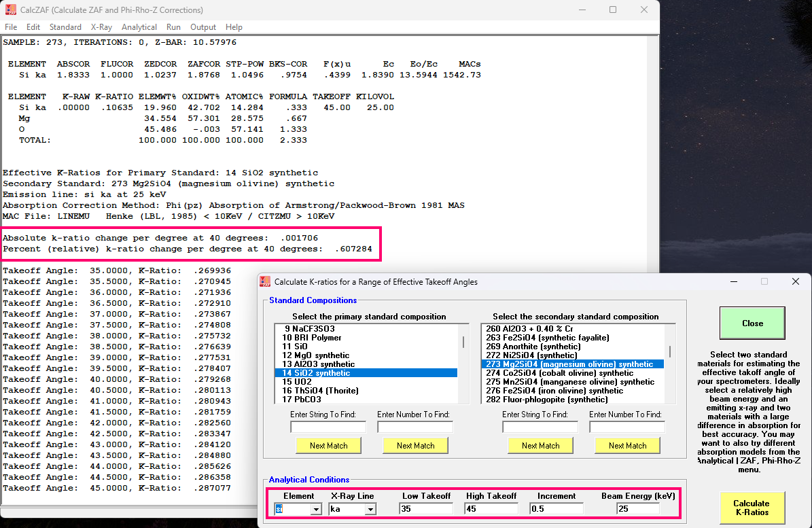Open the Standard menu
Screen dimensions: 812x528
[65, 27]
